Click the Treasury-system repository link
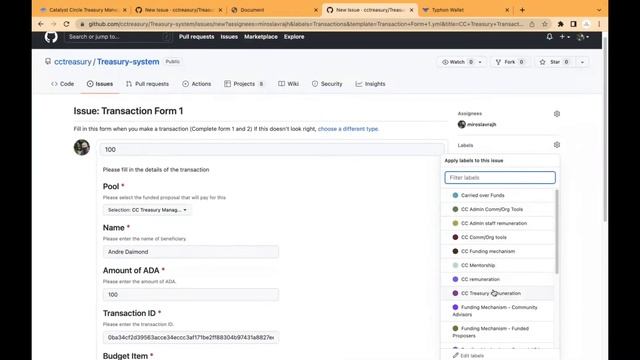This screenshot has height=360, width=640. click(128, 62)
